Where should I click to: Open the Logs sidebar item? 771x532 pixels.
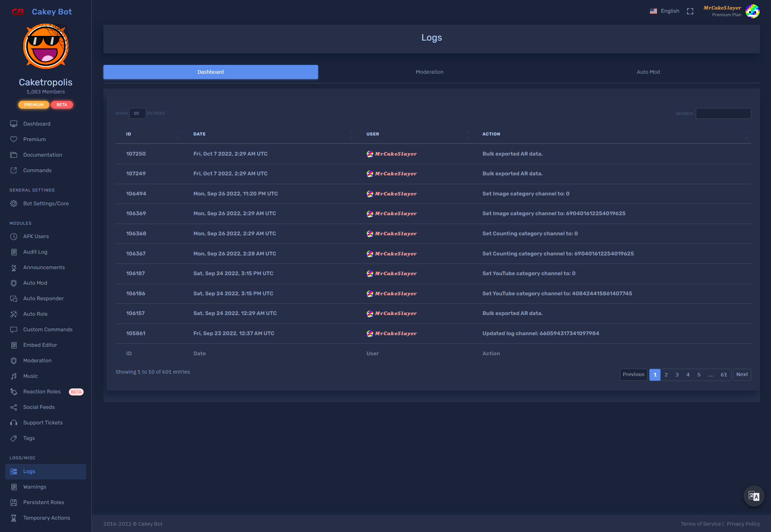click(46, 471)
